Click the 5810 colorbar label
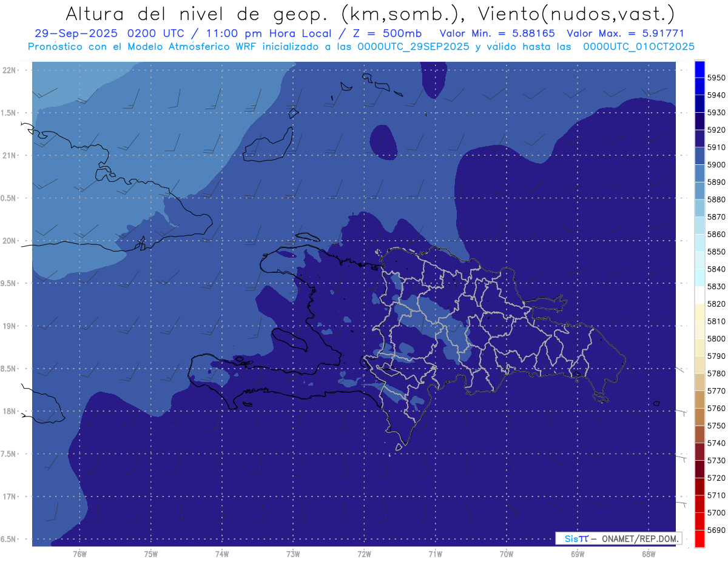 tap(716, 321)
